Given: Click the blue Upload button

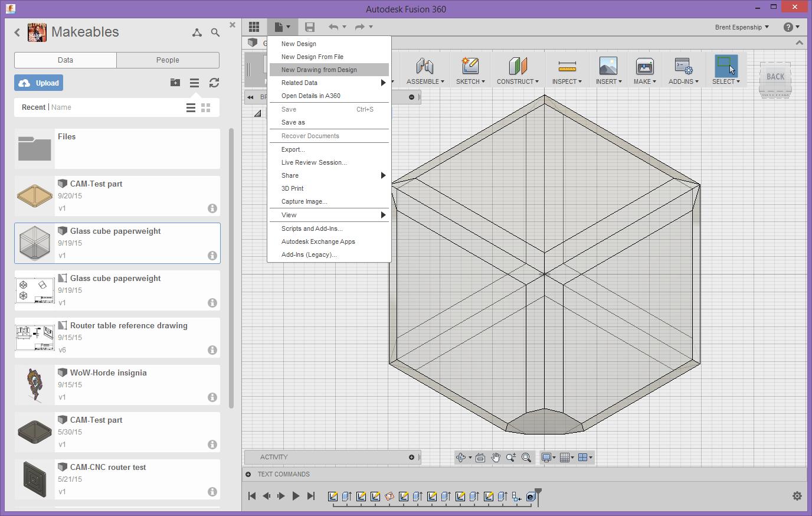Looking at the screenshot, I should coord(39,83).
